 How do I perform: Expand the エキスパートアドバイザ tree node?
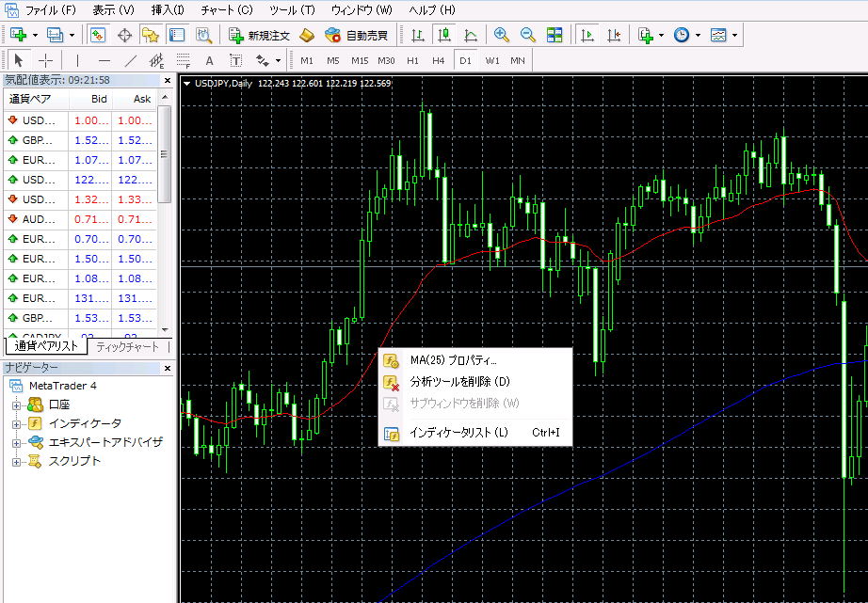pos(17,443)
